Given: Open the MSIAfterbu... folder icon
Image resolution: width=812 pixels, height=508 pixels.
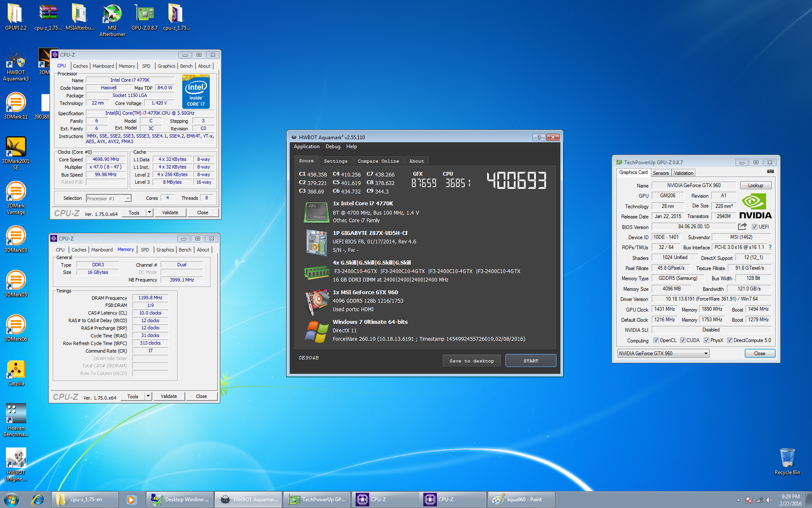Looking at the screenshot, I should click(80, 17).
